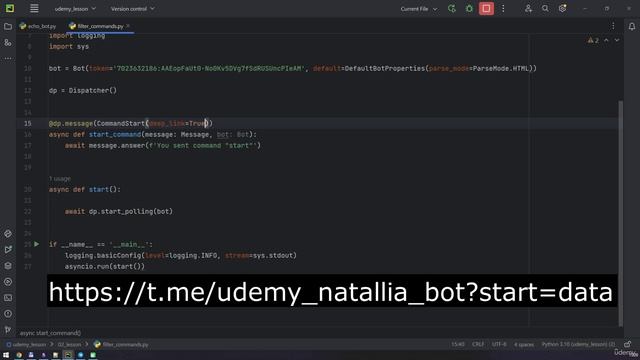
Task: Click the warnings indicator showing 2
Action: coord(593,40)
